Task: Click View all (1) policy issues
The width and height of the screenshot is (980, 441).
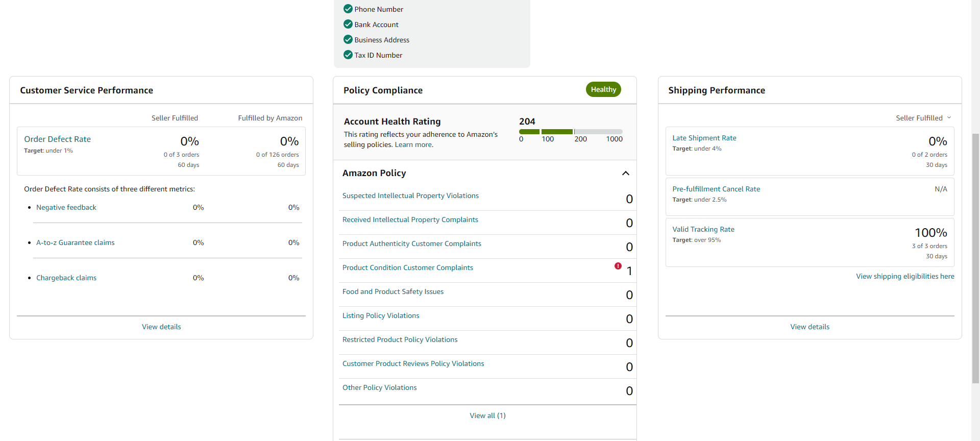Action: 487,415
